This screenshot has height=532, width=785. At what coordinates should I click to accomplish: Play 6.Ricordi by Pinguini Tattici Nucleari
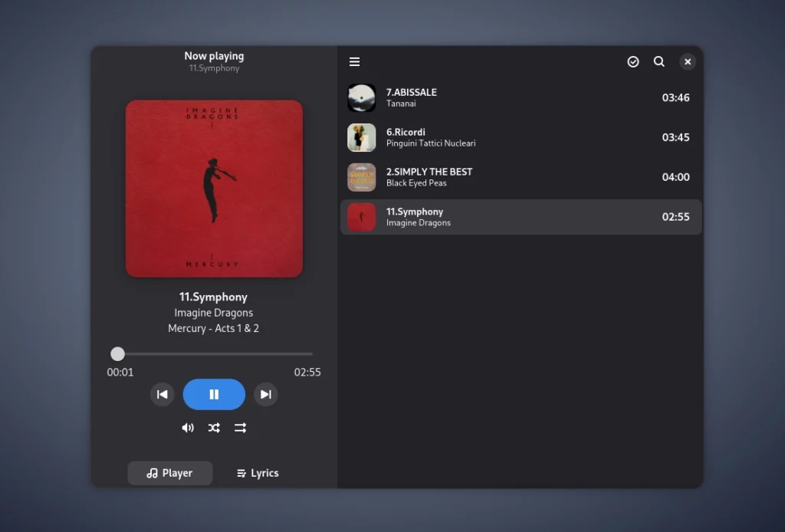(x=521, y=138)
